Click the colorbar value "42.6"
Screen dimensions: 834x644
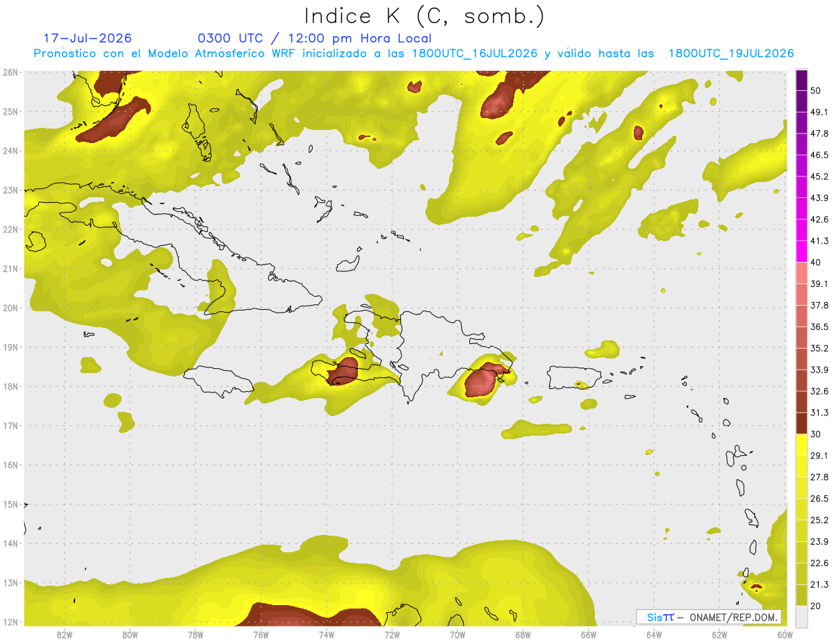click(819, 220)
